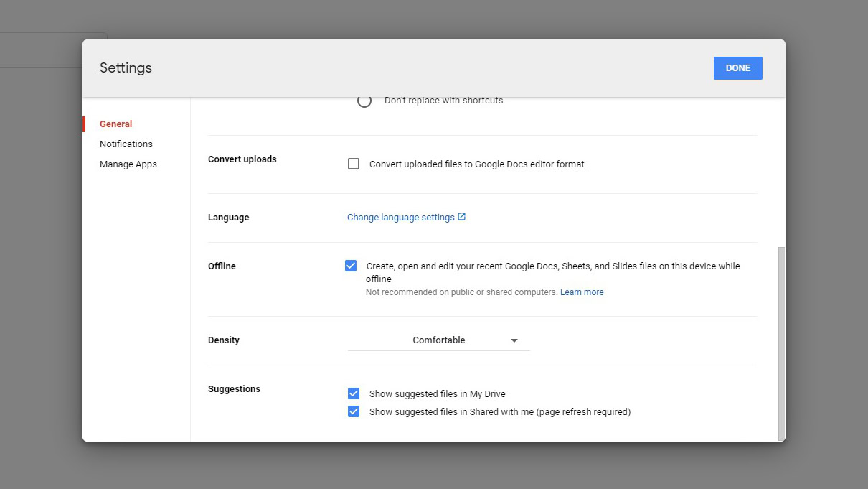Uncheck suggested files in Shared with me

coord(354,411)
